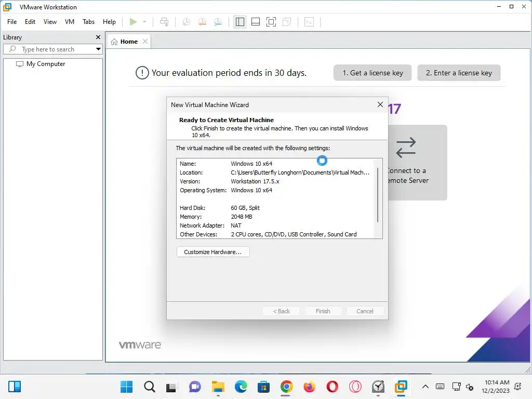Image resolution: width=532 pixels, height=399 pixels.
Task: Show hidden system tray icons
Action: point(425,387)
